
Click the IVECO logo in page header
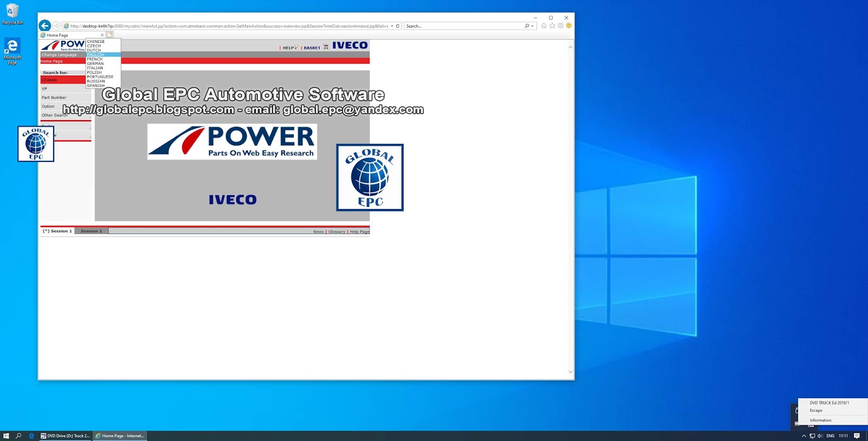pyautogui.click(x=350, y=45)
